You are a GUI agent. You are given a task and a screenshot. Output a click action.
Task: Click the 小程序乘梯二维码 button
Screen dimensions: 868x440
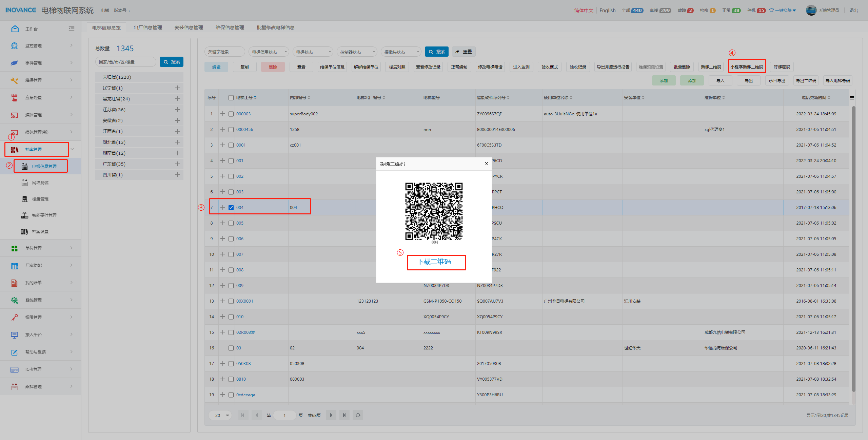[x=747, y=67]
